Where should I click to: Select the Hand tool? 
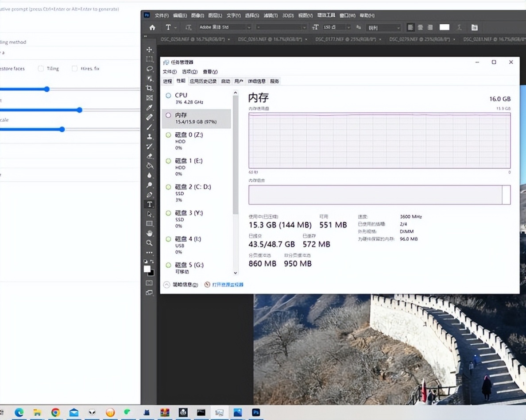[150, 233]
